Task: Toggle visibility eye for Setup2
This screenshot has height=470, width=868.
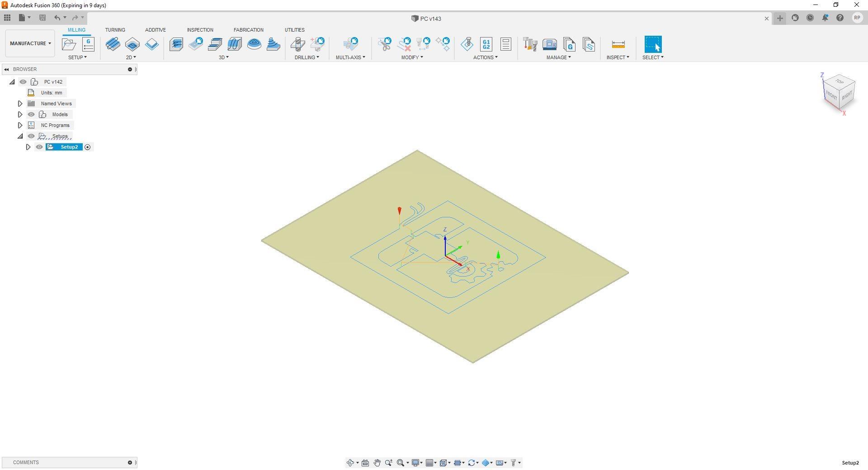Action: tap(39, 147)
